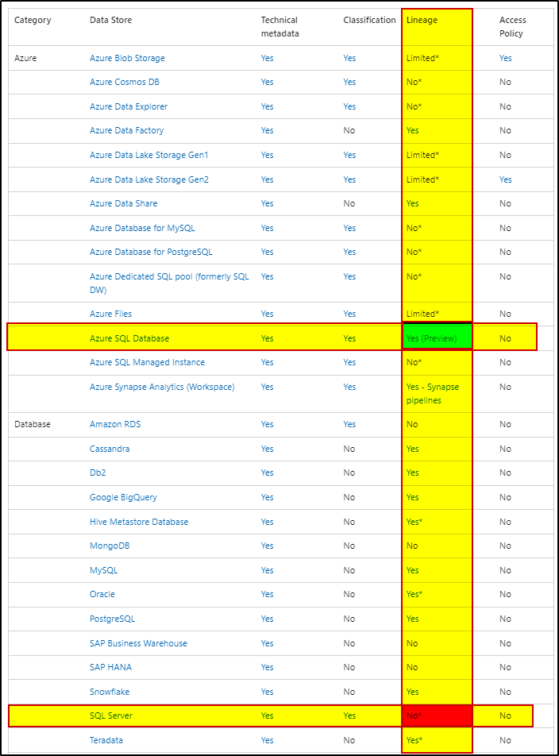The image size is (559, 756).
Task: Click Technical metadata Yes for Db2
Action: point(268,473)
